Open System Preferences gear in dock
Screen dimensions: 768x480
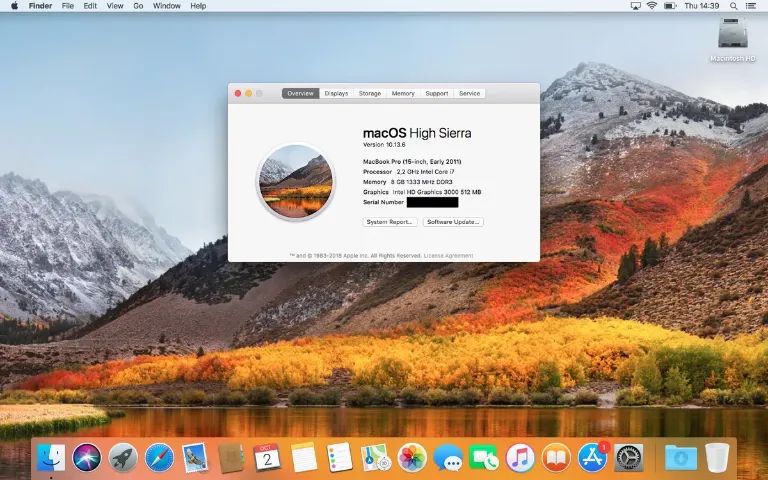click(628, 457)
